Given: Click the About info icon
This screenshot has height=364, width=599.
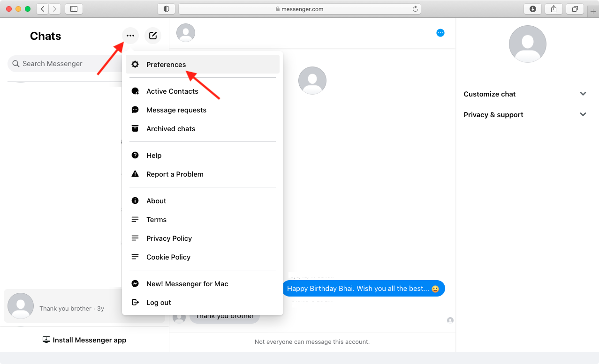Looking at the screenshot, I should (x=135, y=201).
